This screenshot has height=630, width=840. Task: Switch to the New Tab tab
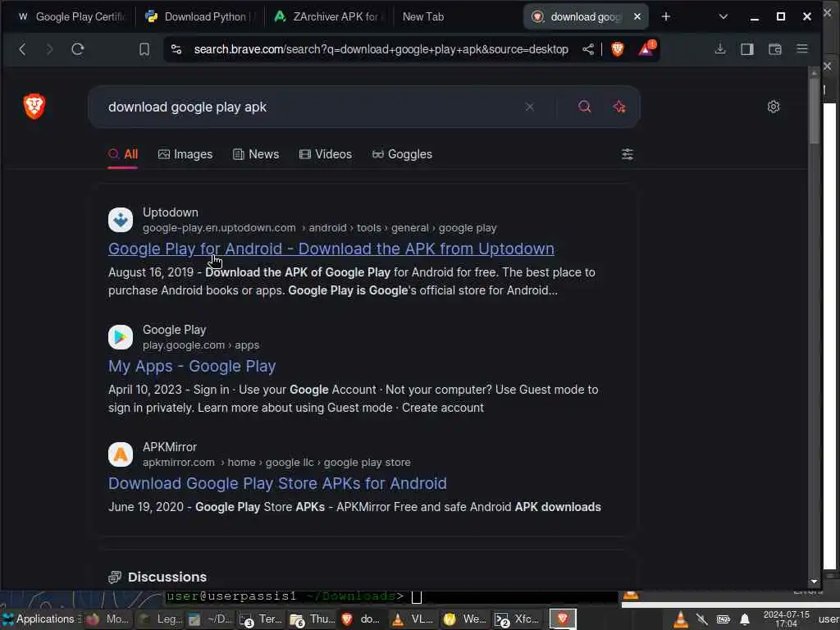[x=423, y=16]
